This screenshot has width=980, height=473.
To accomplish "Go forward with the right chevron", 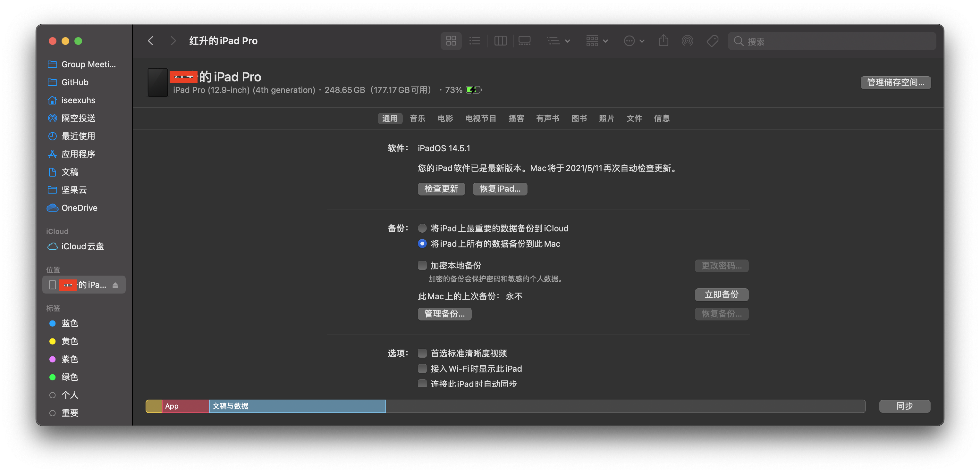I will click(x=173, y=41).
